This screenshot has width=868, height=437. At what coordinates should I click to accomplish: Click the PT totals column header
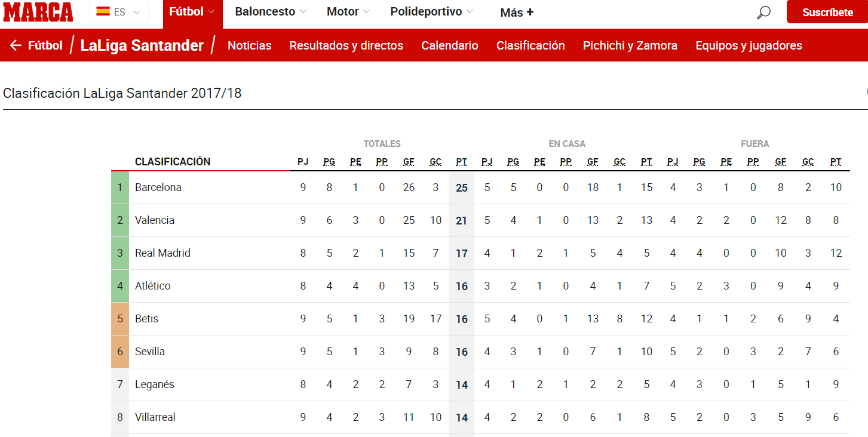coord(462,162)
